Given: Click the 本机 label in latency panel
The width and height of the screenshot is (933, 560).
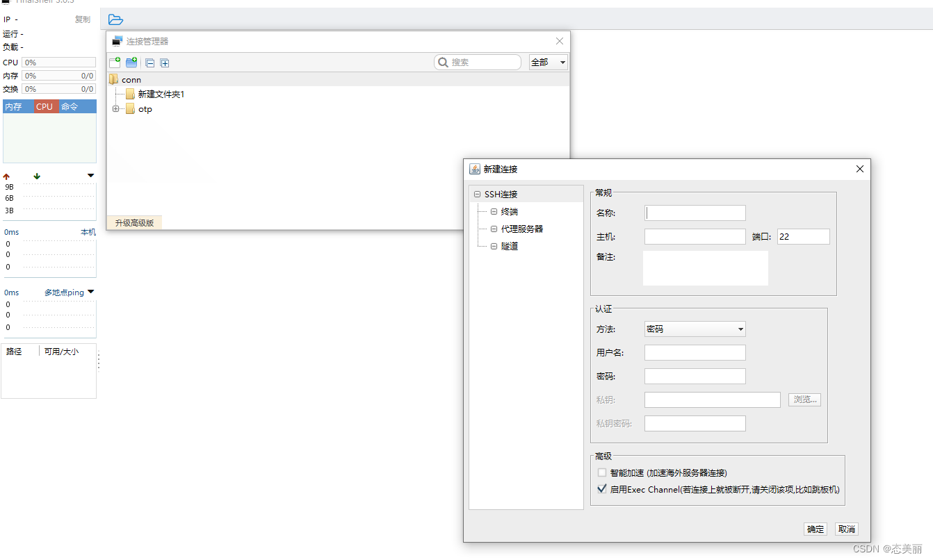Looking at the screenshot, I should (88, 232).
